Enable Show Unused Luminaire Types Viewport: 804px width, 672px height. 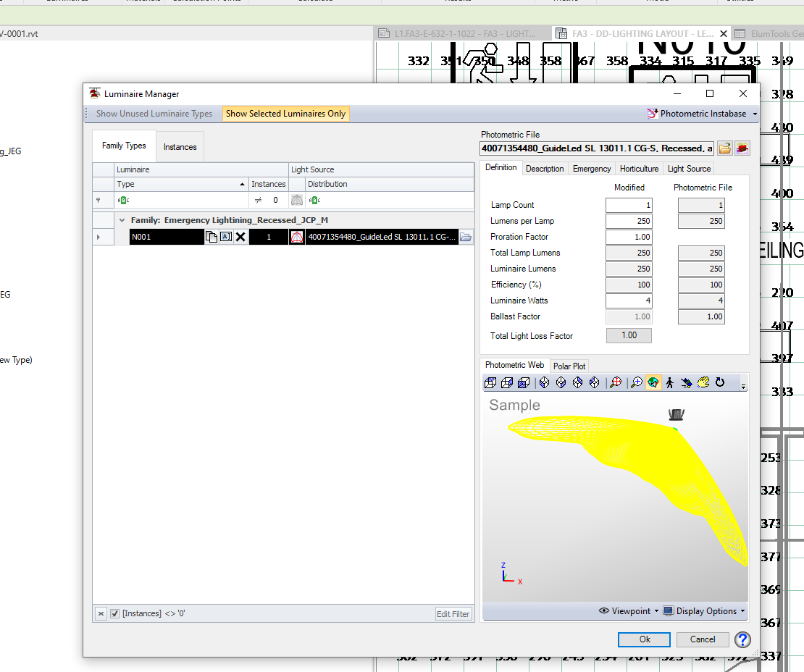click(x=154, y=114)
